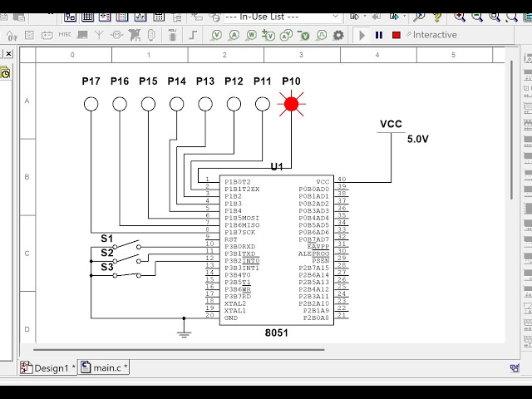Toggle switch S3
Viewport: 532px width, 399px height.
126,275
